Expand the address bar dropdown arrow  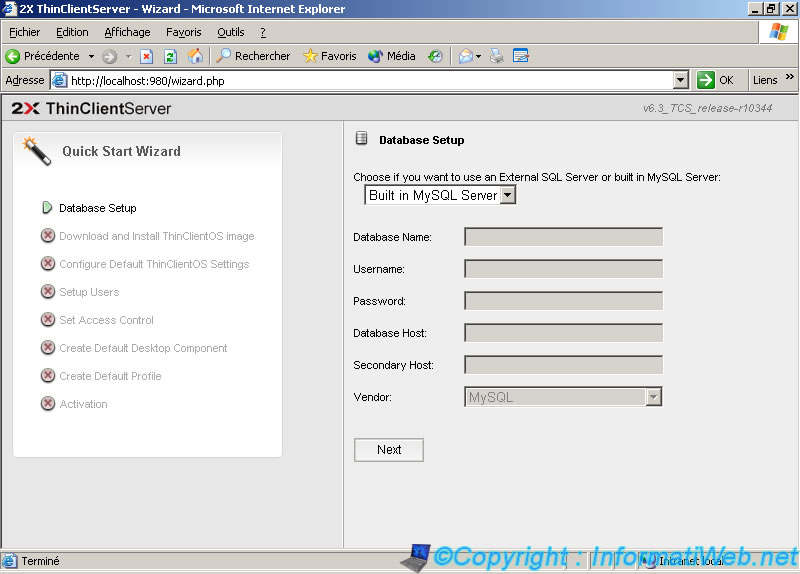pyautogui.click(x=680, y=81)
